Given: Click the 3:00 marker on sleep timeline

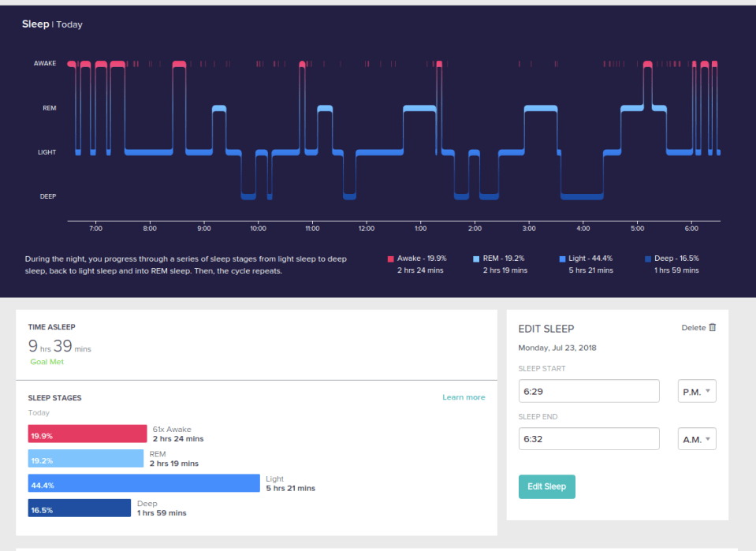Looking at the screenshot, I should [529, 229].
